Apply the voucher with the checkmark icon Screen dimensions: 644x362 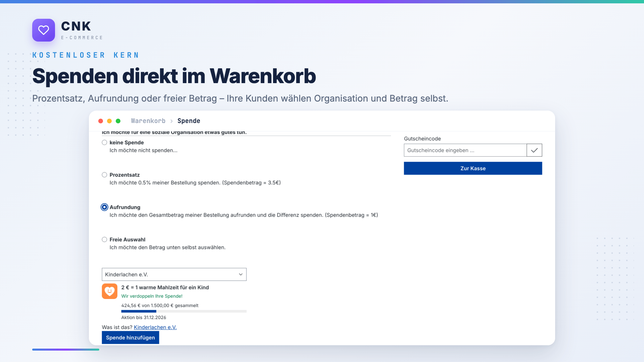(x=534, y=150)
